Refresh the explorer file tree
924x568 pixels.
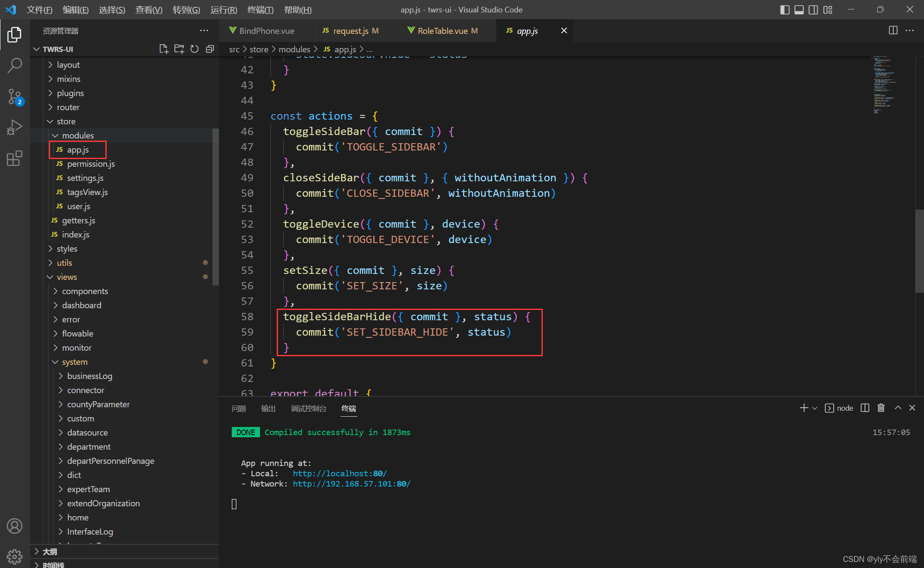click(x=194, y=49)
